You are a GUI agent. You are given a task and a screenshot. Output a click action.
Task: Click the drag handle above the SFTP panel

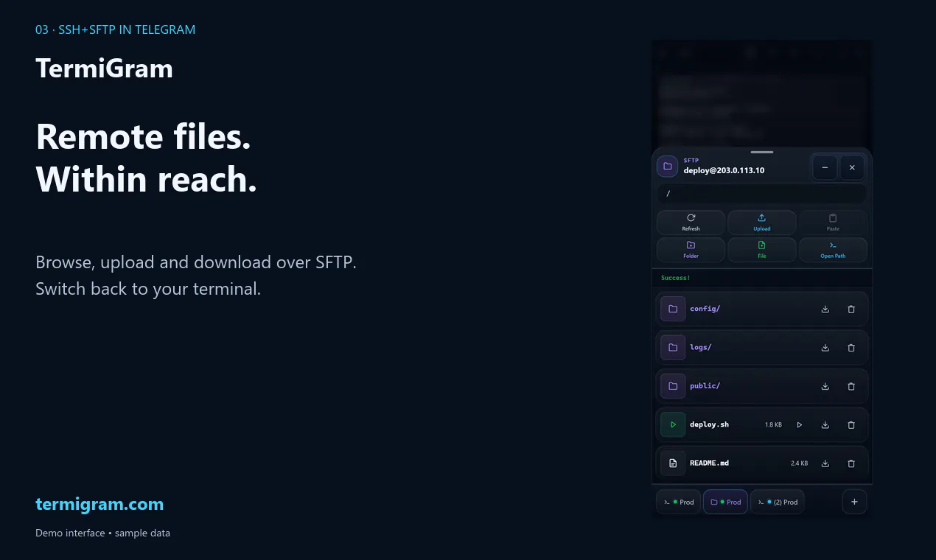pyautogui.click(x=762, y=153)
